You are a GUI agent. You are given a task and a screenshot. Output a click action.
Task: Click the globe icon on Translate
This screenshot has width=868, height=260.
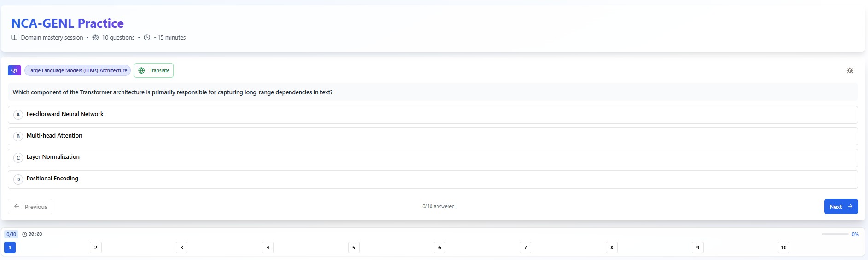point(141,70)
